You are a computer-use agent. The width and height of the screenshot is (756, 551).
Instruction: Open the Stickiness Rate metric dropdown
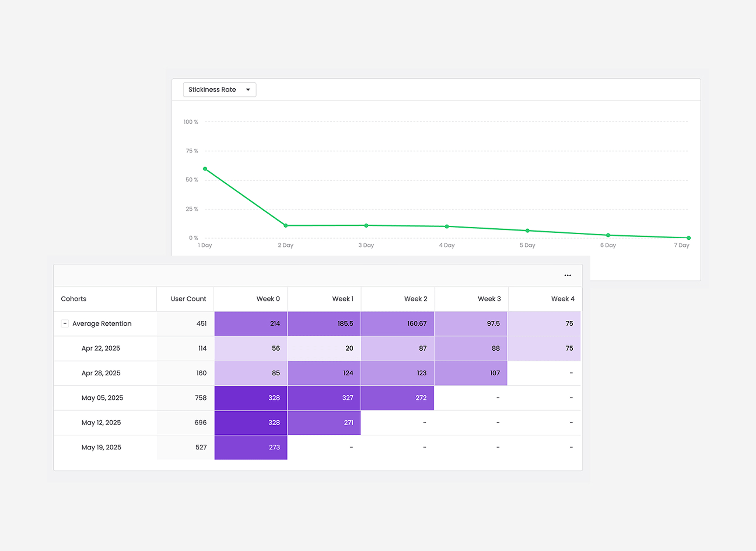click(219, 89)
